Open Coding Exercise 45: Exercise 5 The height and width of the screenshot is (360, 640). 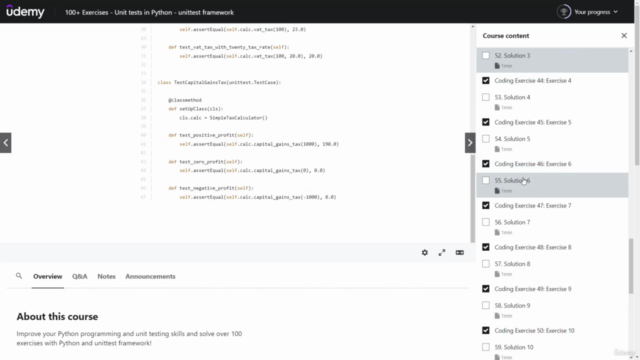533,122
